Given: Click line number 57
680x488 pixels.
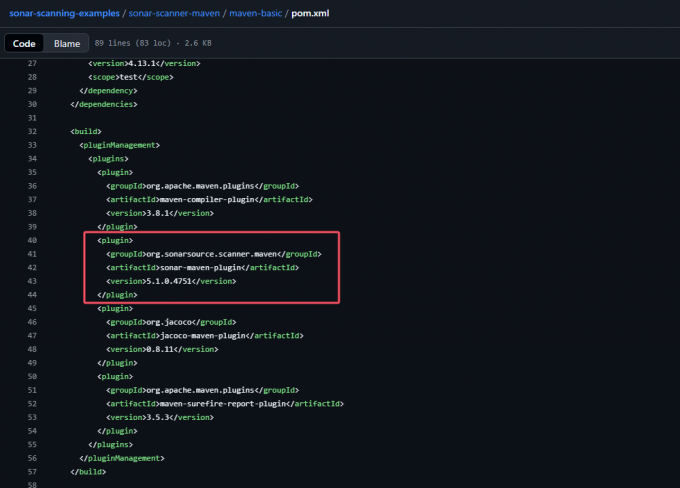Looking at the screenshot, I should tap(33, 471).
